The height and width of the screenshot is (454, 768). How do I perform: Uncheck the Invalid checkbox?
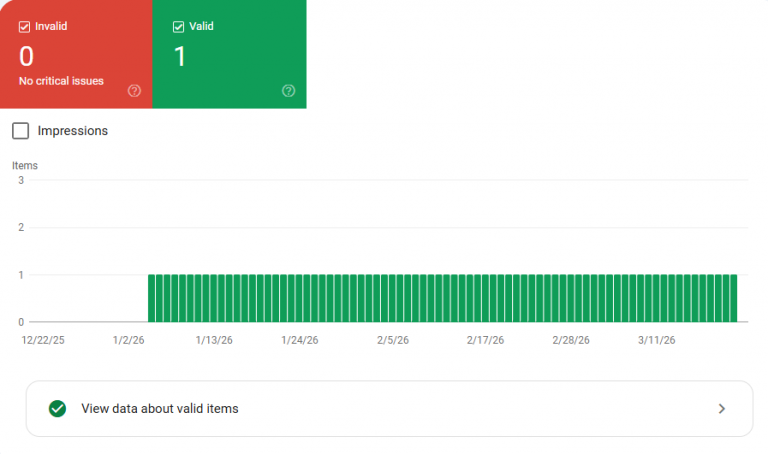(25, 27)
